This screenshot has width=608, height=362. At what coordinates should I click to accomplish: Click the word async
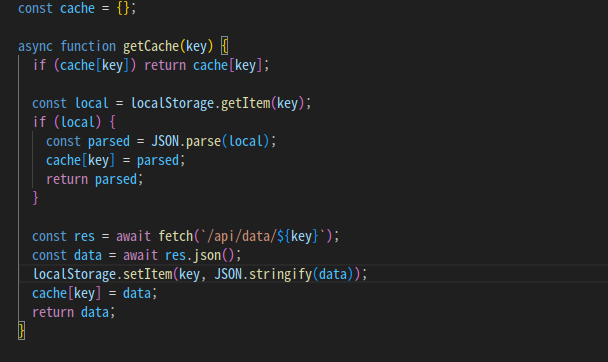35,47
